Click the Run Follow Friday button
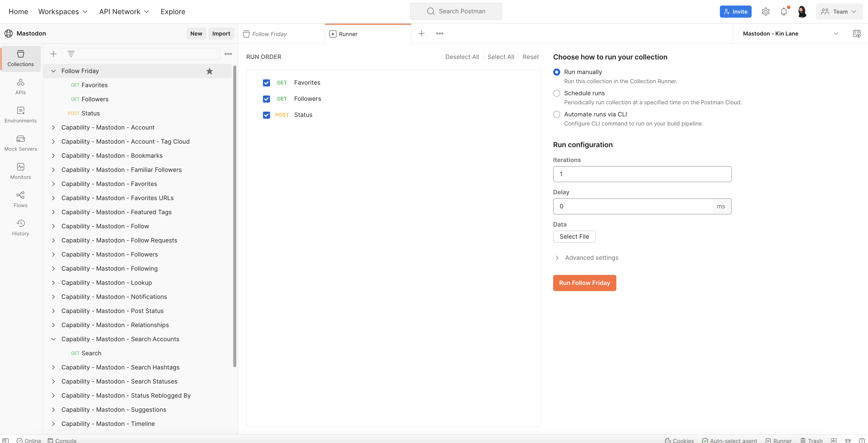The image size is (868, 443). (x=585, y=283)
